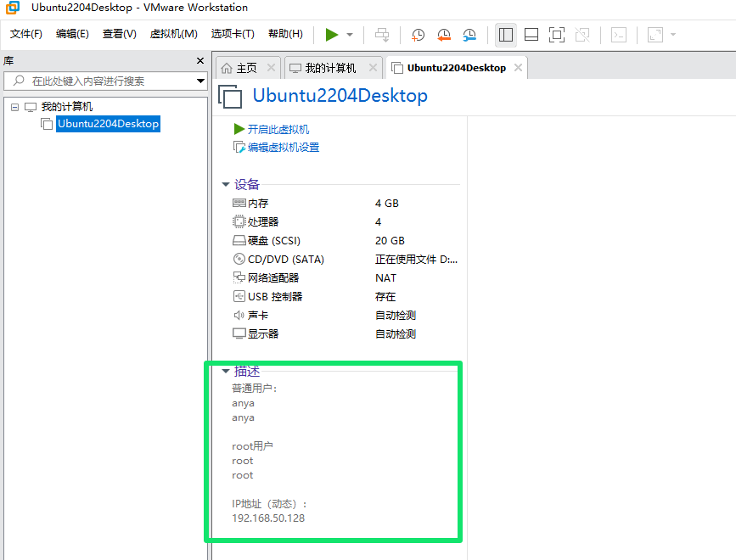Click the send Ctrl+Alt+Del toolbar icon

383,35
